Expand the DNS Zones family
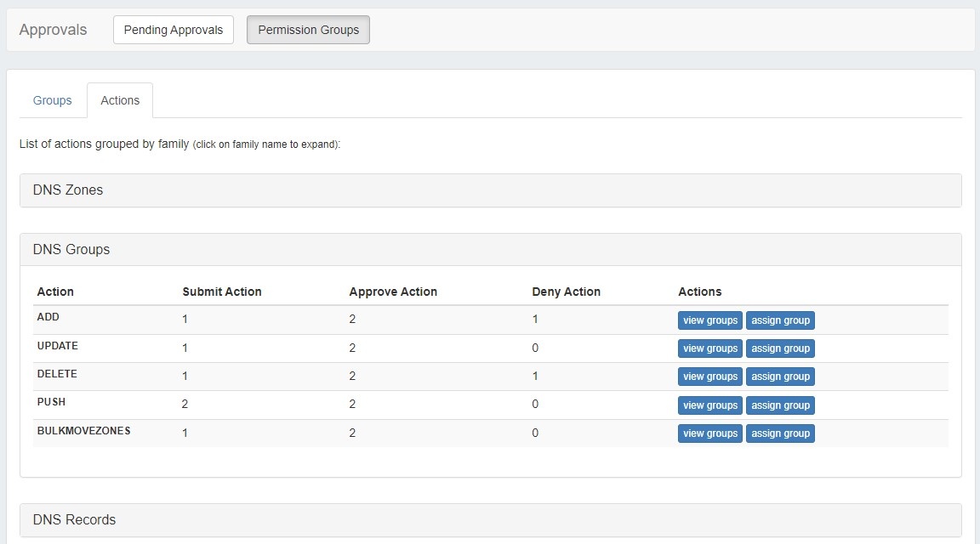The image size is (980, 544). click(x=68, y=190)
